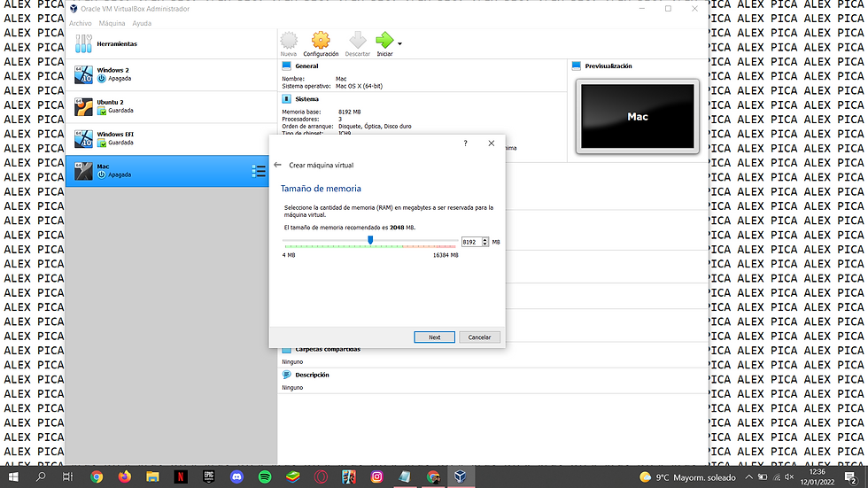Click the weather widget showing 9°C

(x=687, y=477)
